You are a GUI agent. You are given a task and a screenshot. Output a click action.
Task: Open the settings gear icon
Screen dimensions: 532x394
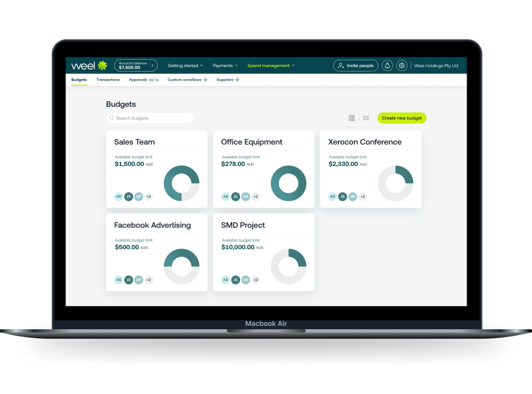click(x=402, y=66)
